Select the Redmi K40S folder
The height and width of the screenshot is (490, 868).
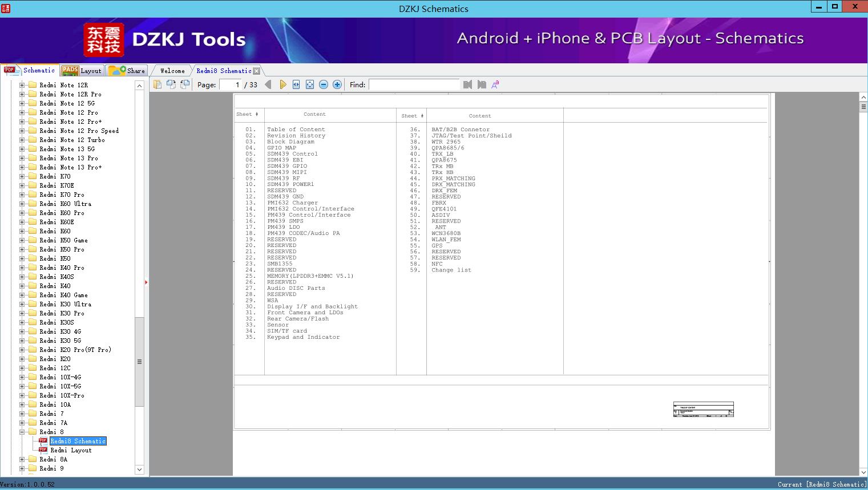click(x=57, y=277)
